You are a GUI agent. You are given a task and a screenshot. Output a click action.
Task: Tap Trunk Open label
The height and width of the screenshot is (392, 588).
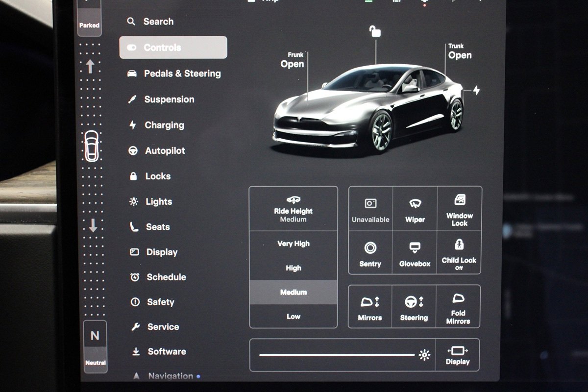460,51
